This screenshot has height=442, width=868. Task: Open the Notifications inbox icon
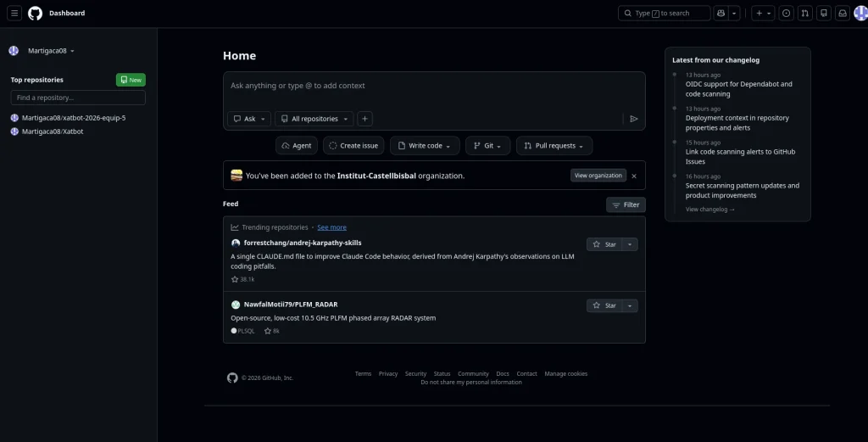tap(842, 14)
